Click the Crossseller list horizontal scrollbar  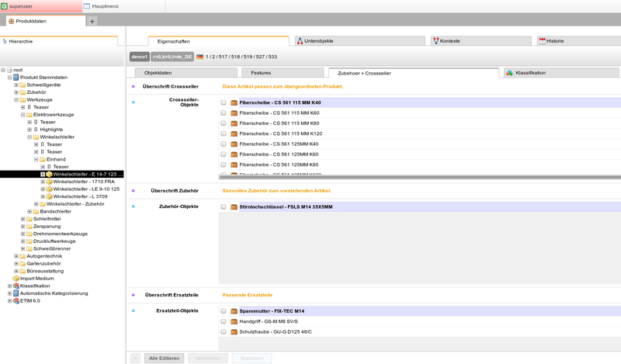[x=419, y=177]
